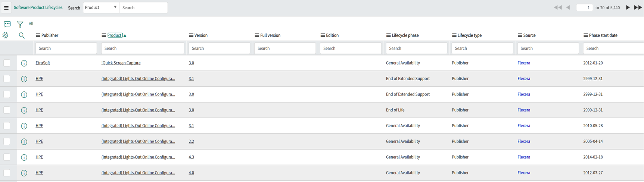The height and width of the screenshot is (182, 644).
Task: Click Lifecycle phase column search box
Action: point(416,48)
